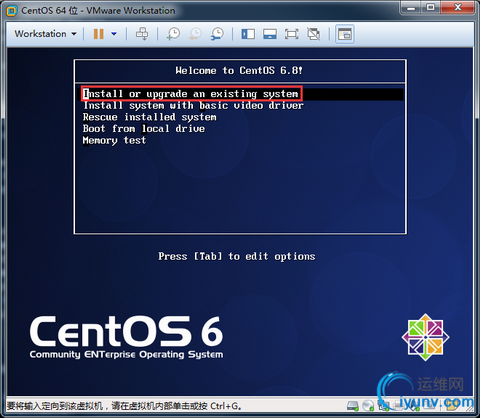Click the hard disk status icon
Screen dimensions: 480x418
[x=352, y=406]
